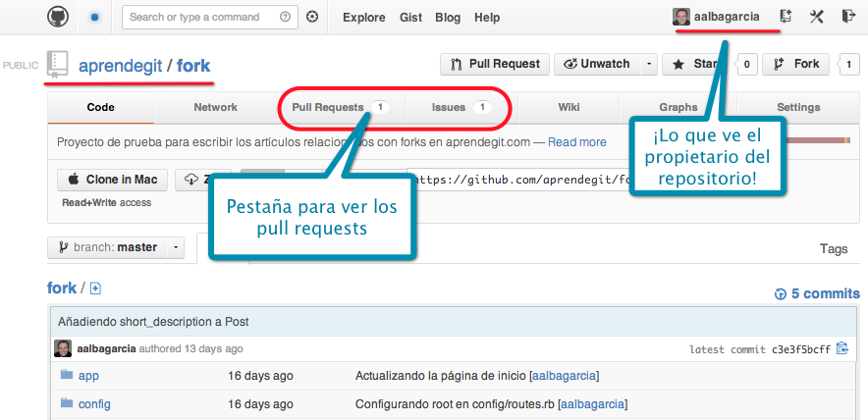Open the Issues tab
Viewport: 868px width, 420px height.
tap(460, 107)
